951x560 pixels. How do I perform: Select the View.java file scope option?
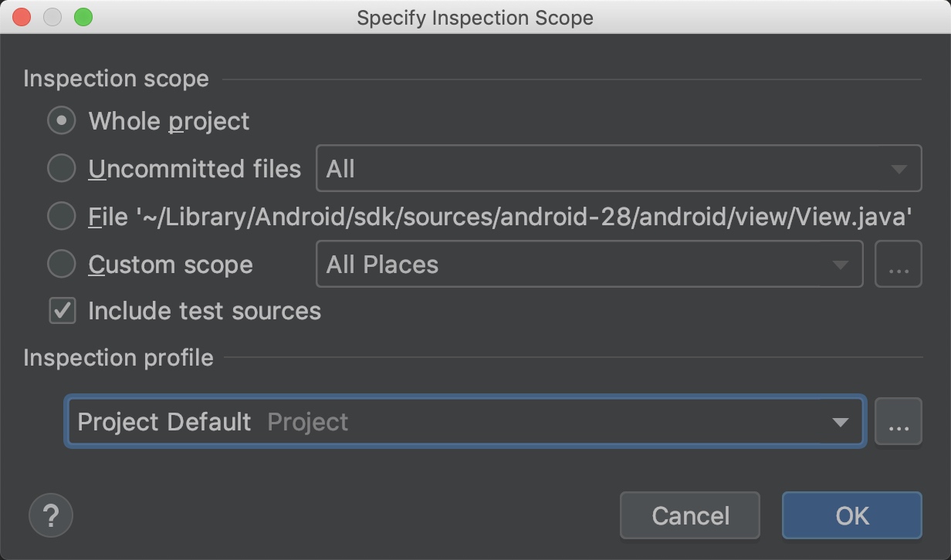(x=61, y=216)
